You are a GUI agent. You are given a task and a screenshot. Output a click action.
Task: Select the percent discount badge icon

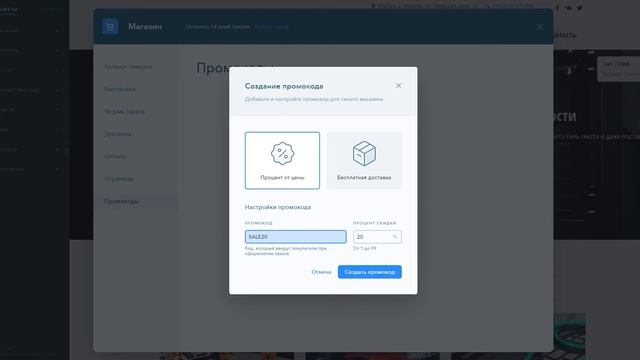282,153
